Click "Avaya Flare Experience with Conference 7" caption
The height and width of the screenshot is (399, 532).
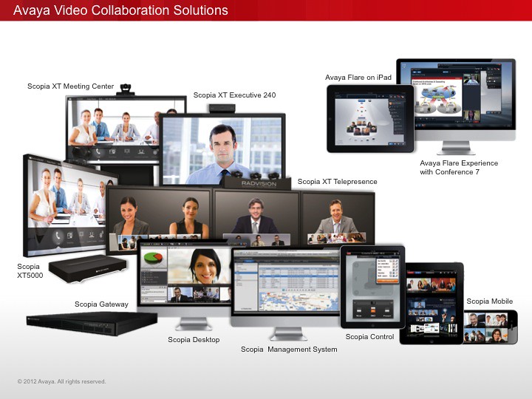tap(459, 168)
